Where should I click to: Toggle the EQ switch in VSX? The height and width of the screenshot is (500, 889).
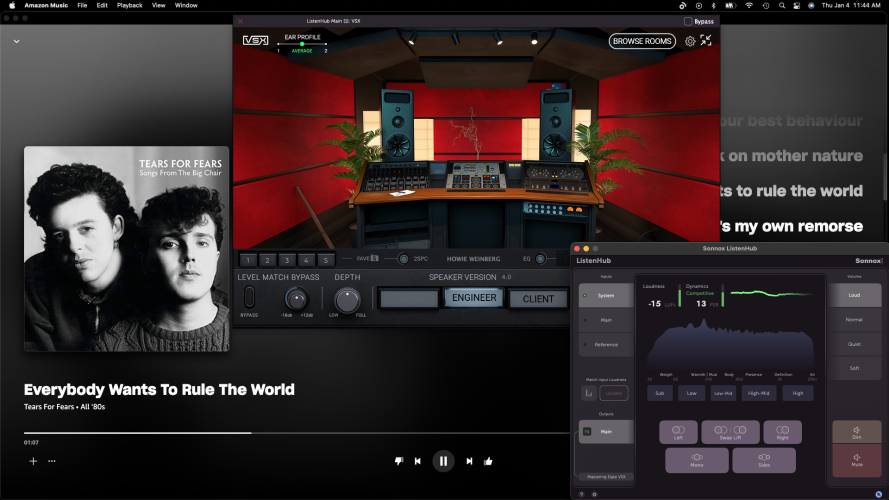click(x=540, y=259)
